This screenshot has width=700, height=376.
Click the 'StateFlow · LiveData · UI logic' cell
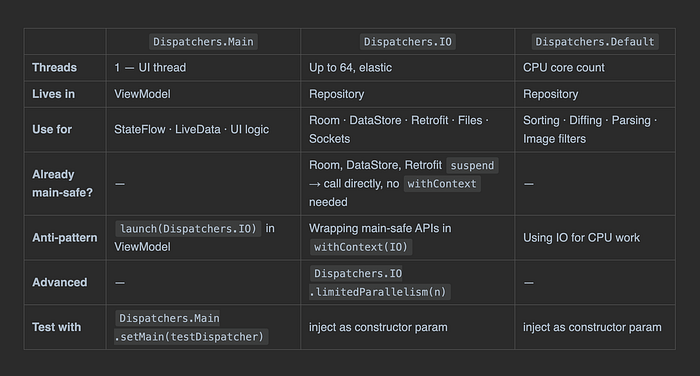tap(192, 130)
